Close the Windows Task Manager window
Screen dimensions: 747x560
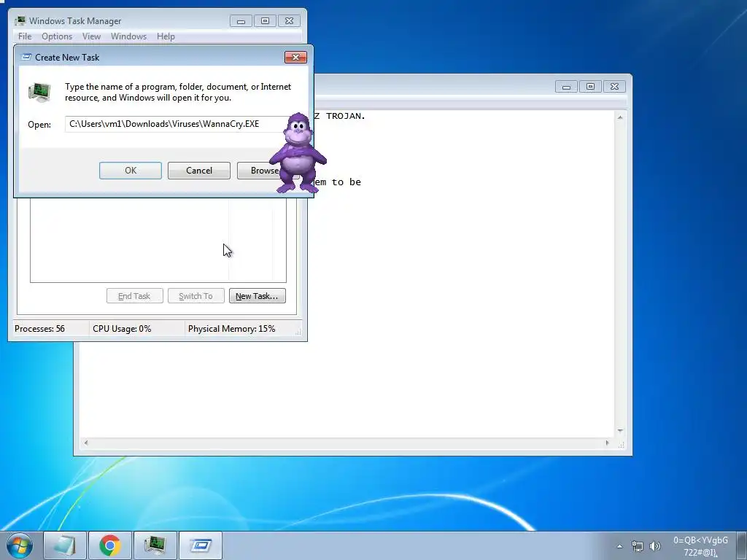click(x=289, y=21)
